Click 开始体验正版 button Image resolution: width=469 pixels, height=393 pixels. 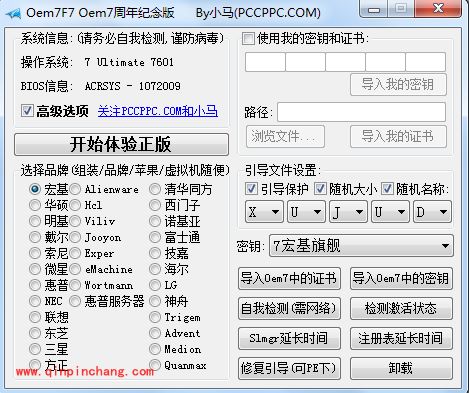point(121,145)
